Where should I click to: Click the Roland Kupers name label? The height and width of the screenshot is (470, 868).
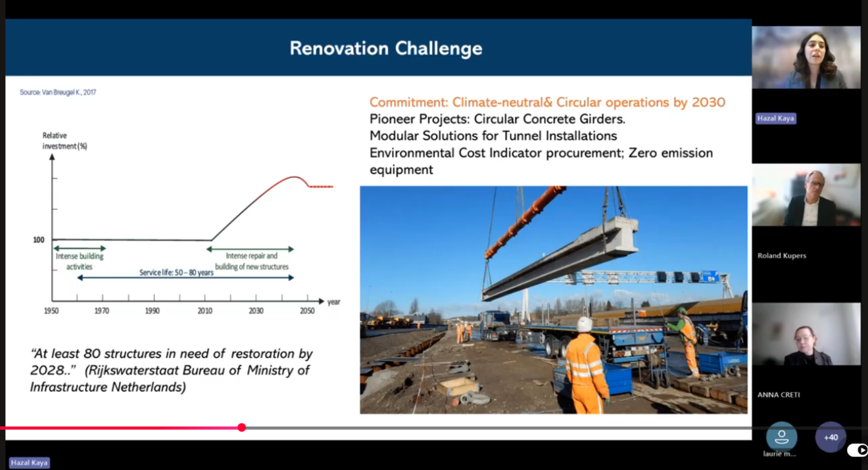781,256
